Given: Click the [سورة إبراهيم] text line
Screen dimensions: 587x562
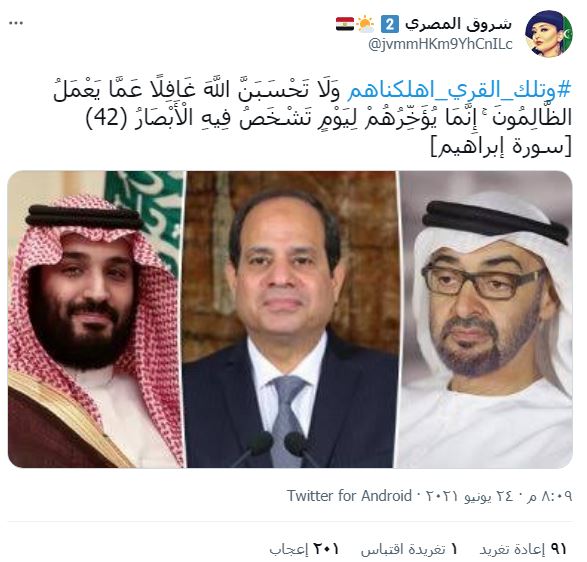Looking at the screenshot, I should (501, 147).
